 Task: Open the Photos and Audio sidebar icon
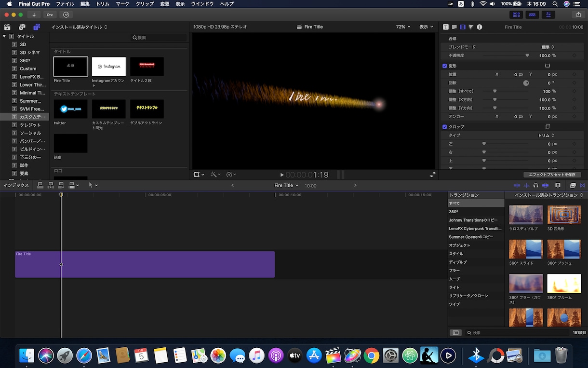pyautogui.click(x=22, y=27)
